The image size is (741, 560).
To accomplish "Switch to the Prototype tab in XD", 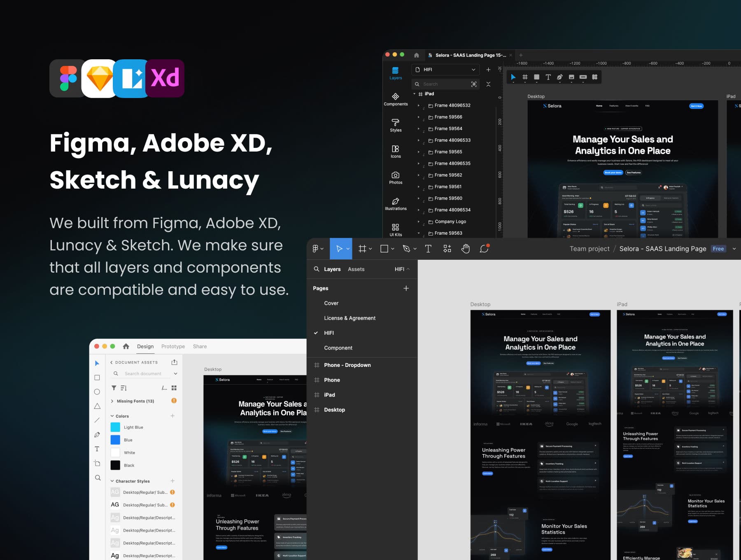I will 173,346.
